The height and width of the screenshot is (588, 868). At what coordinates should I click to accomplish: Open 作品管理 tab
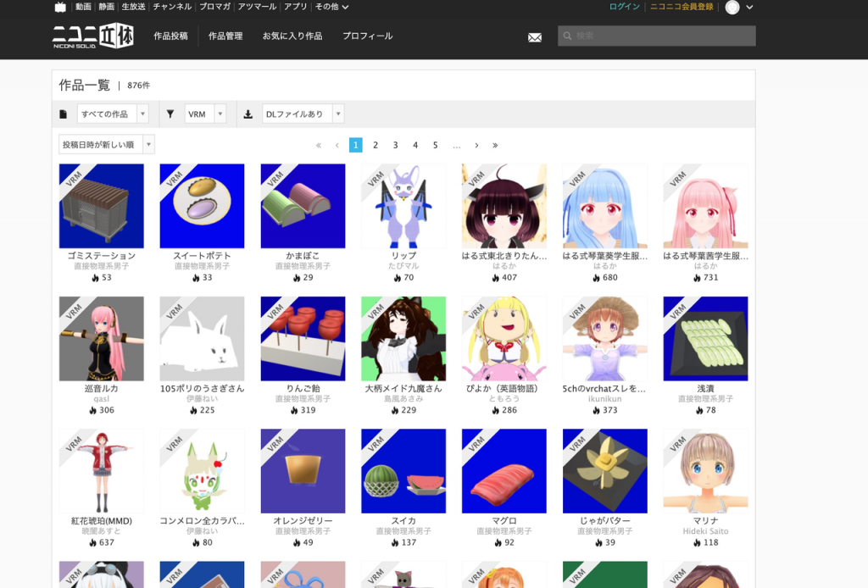225,36
